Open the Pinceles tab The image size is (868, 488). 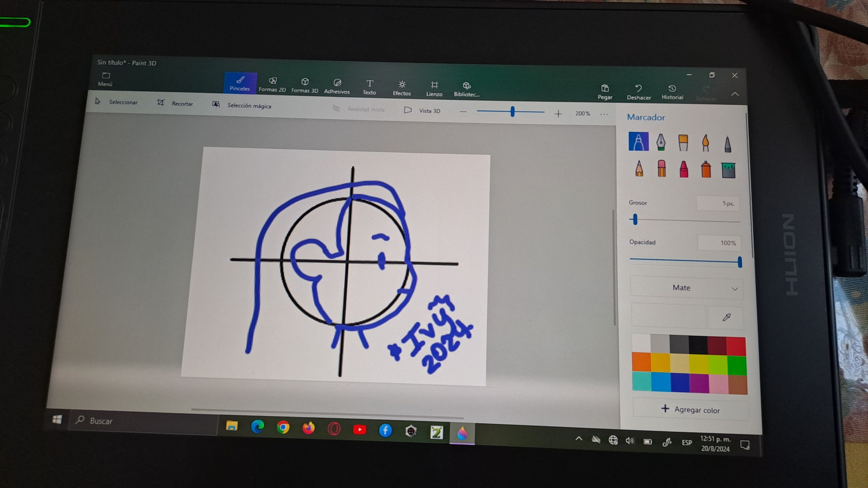pyautogui.click(x=240, y=83)
